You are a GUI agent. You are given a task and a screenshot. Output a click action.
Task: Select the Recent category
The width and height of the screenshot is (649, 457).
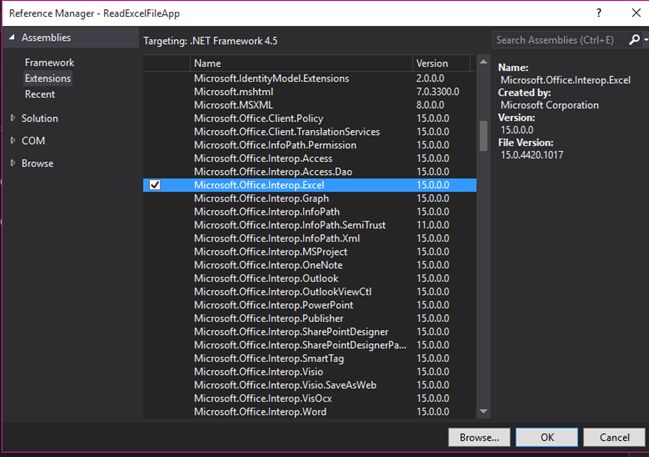tap(40, 94)
